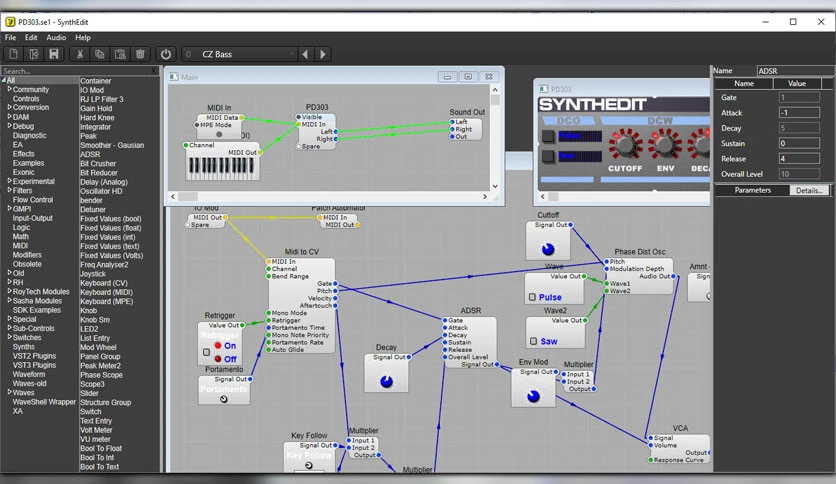The width and height of the screenshot is (836, 484).
Task: Click the Key Follow module dial
Action: pyautogui.click(x=309, y=465)
